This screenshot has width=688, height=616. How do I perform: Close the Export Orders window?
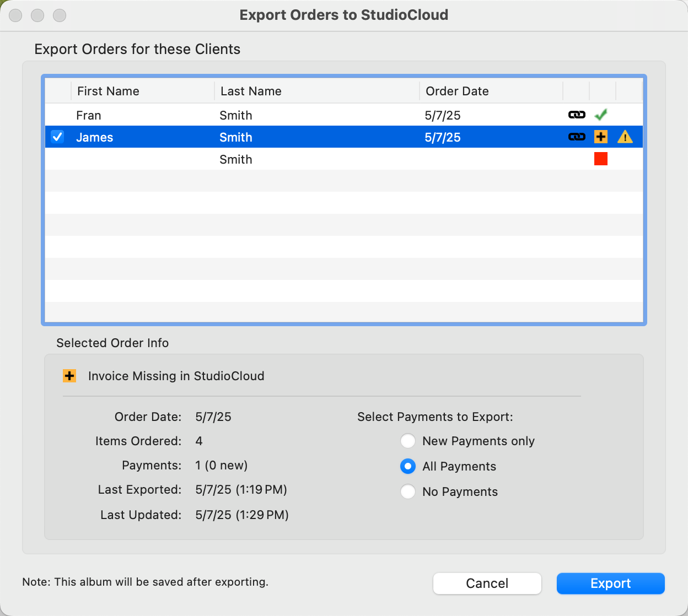[16, 15]
